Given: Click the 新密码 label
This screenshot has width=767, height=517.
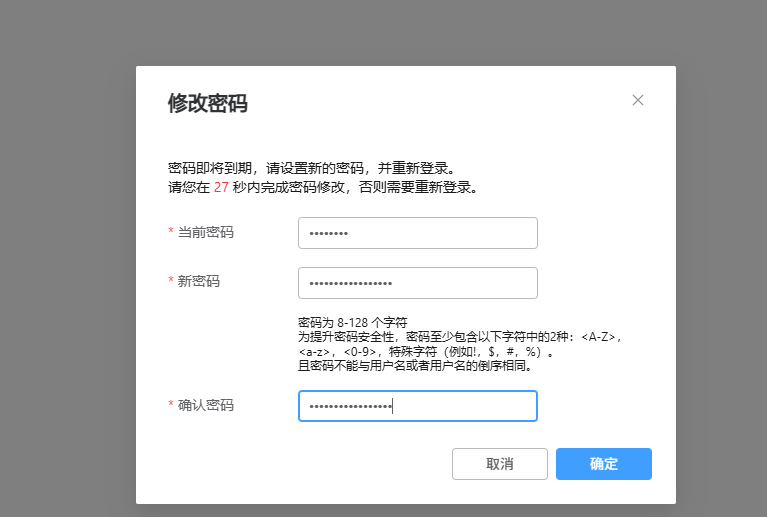Looking at the screenshot, I should pyautogui.click(x=199, y=281).
